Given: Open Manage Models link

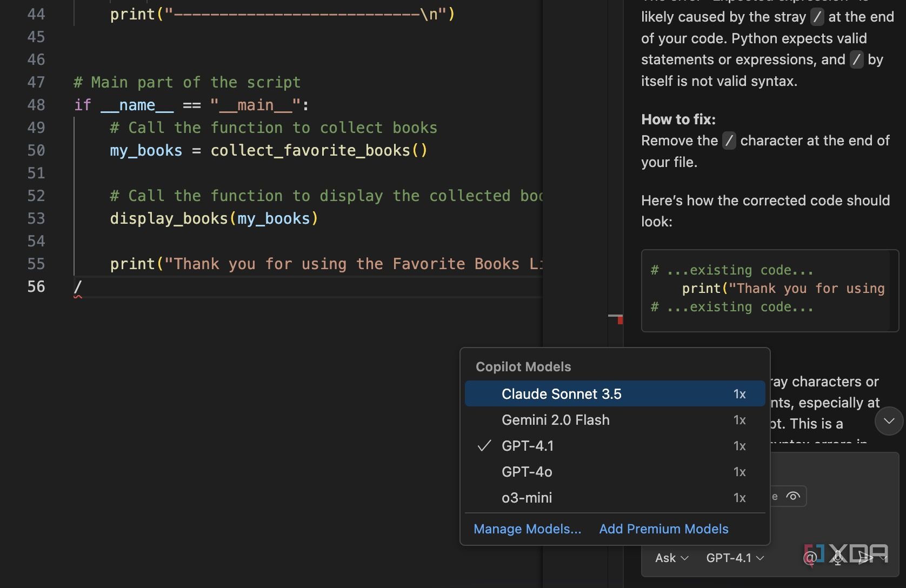Looking at the screenshot, I should pos(527,529).
